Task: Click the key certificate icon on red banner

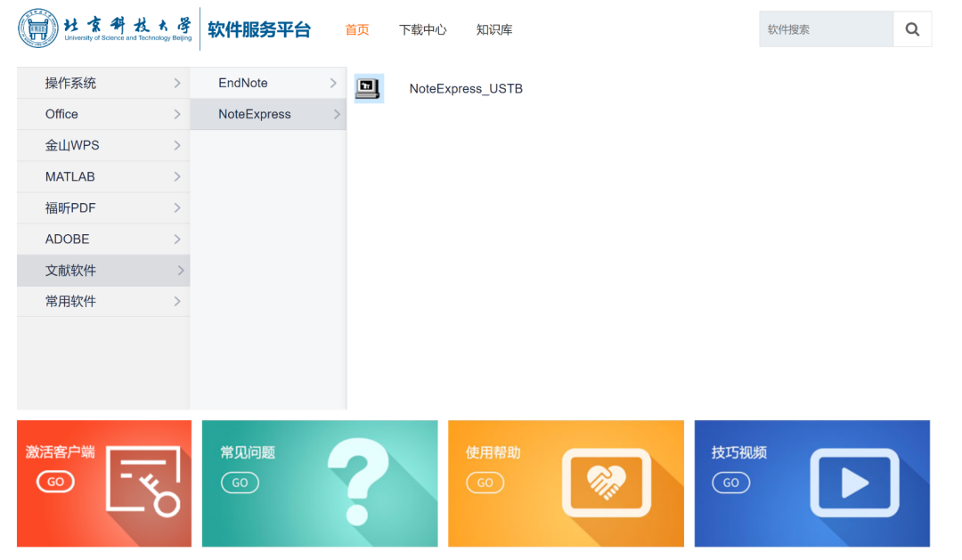Action: tap(144, 482)
